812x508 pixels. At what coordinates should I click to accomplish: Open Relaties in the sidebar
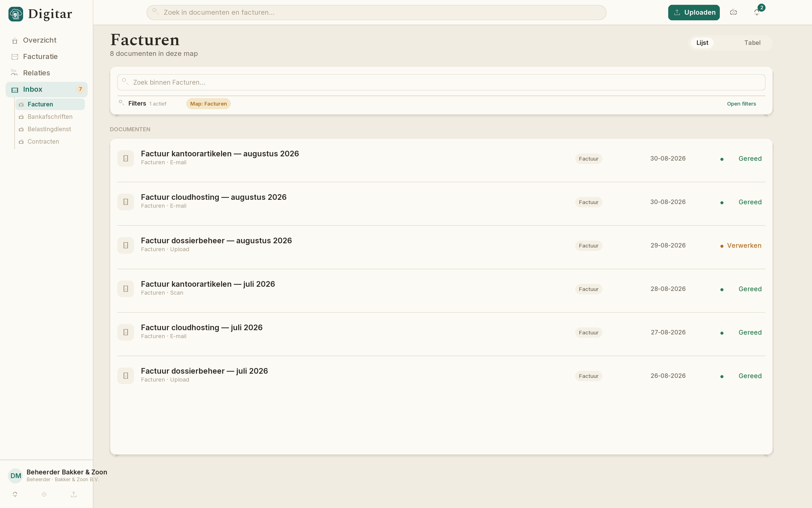tap(47, 73)
